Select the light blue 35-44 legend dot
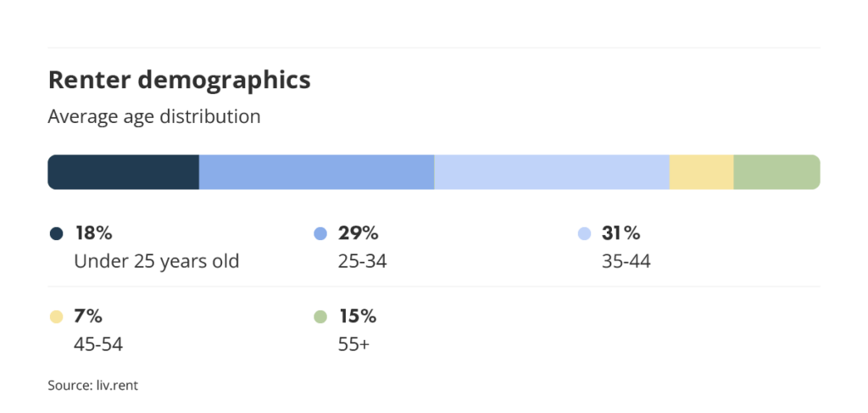 [x=584, y=233]
